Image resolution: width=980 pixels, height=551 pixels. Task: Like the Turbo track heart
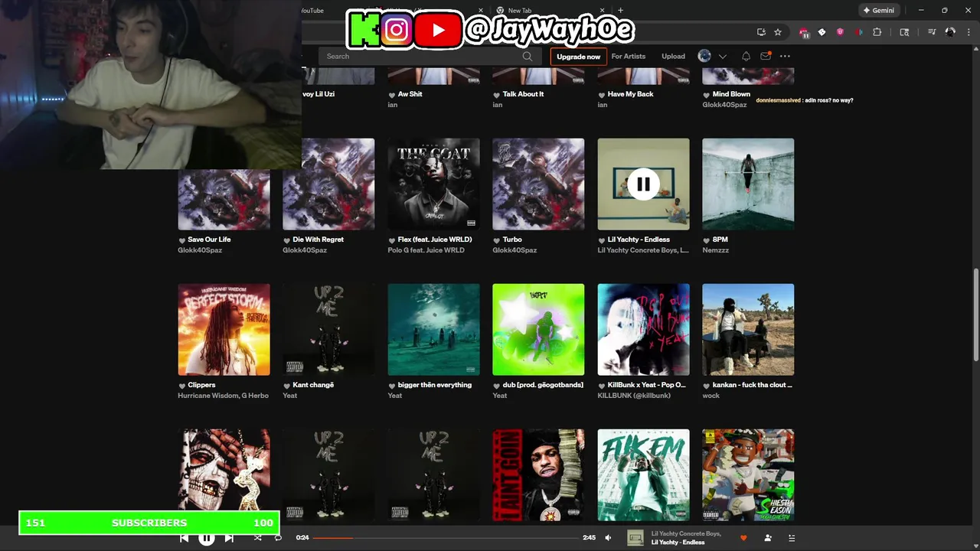[497, 240]
